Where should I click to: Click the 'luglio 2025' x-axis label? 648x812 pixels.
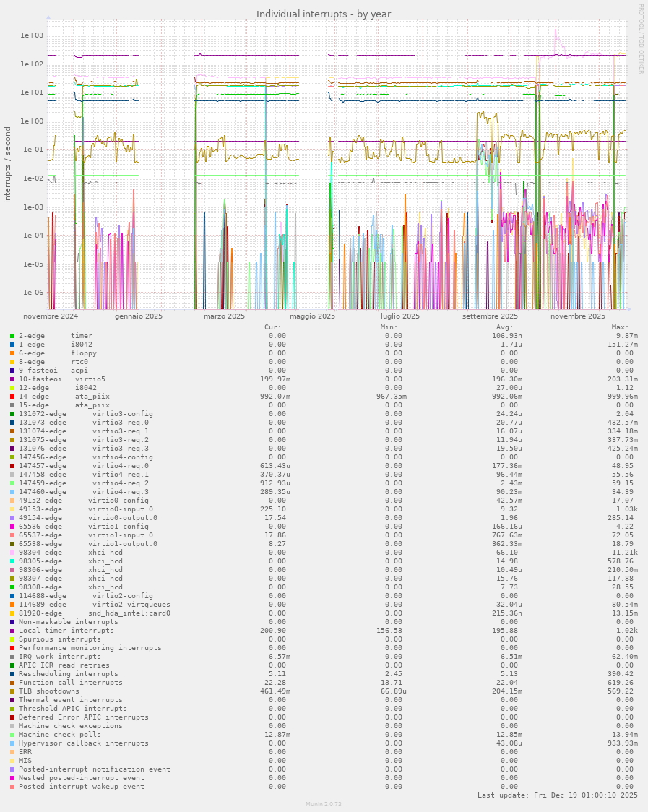point(400,316)
